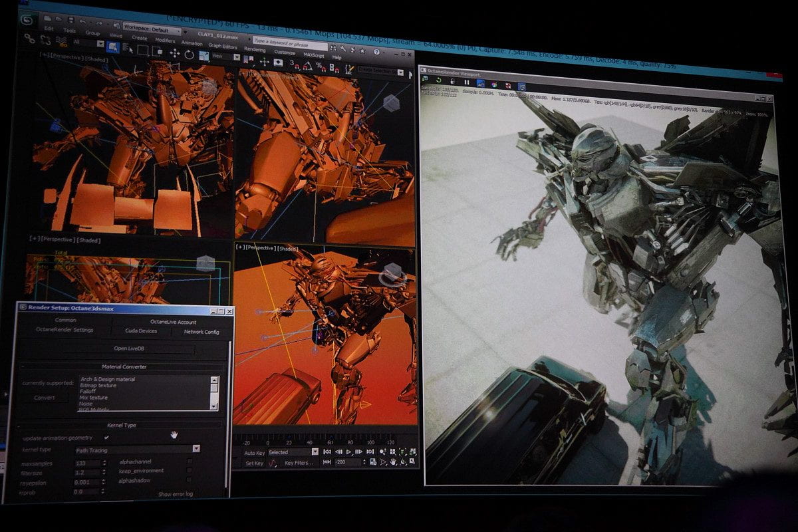Screen dimensions: 798x532
Task: Pause rendering in the OctaneRender Viewport
Action: [466, 82]
